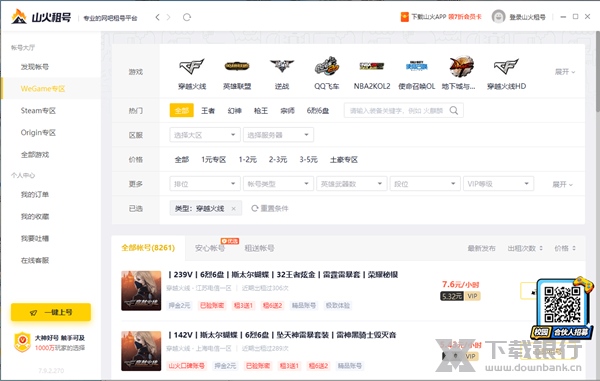Viewport: 600px width, 381px height.
Task: Open the 帐号类型 dropdown
Action: 278,184
